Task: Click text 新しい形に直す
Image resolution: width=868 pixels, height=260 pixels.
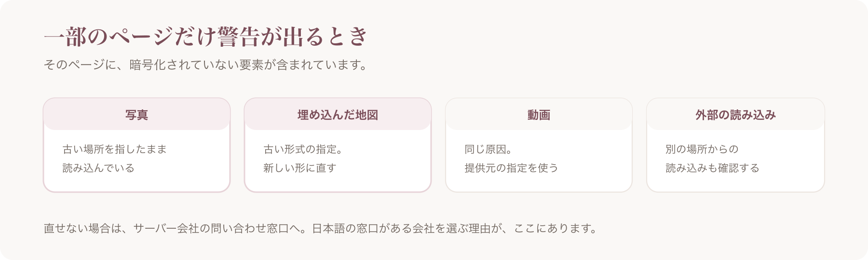Action: click(x=300, y=168)
